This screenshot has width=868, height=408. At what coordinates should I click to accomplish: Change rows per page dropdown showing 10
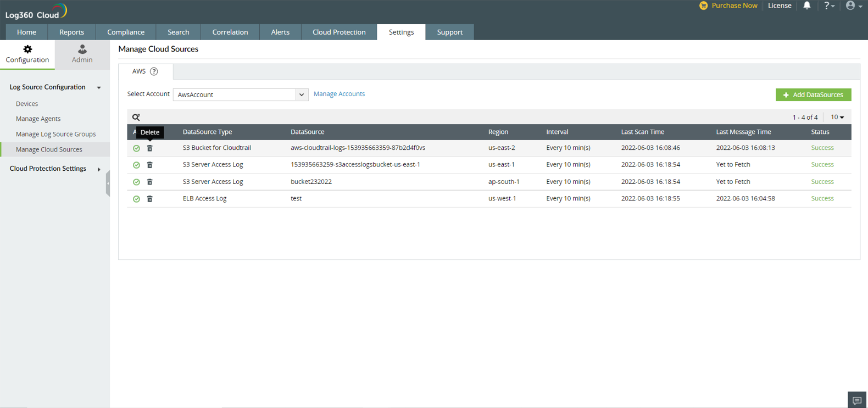point(837,117)
